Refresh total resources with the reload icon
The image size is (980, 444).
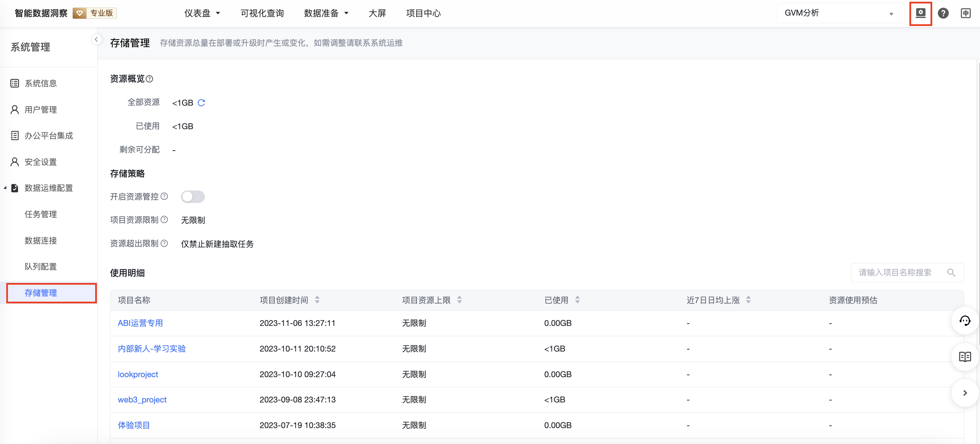click(201, 103)
